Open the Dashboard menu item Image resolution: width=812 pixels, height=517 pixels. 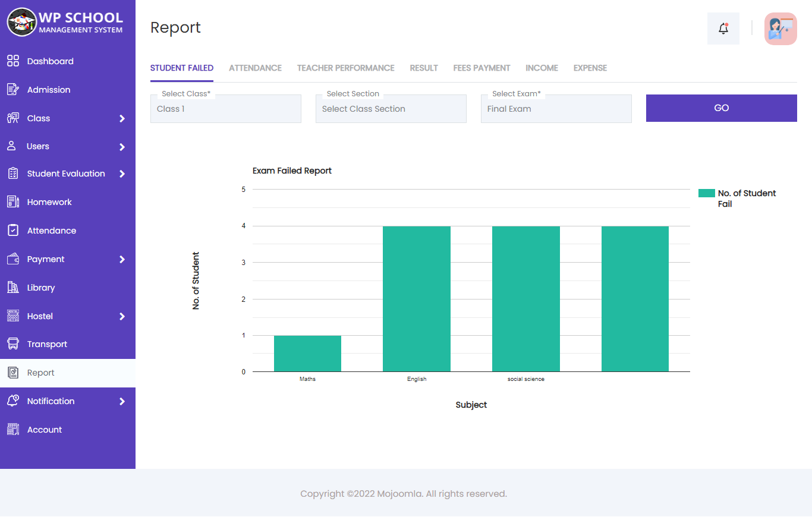68,61
